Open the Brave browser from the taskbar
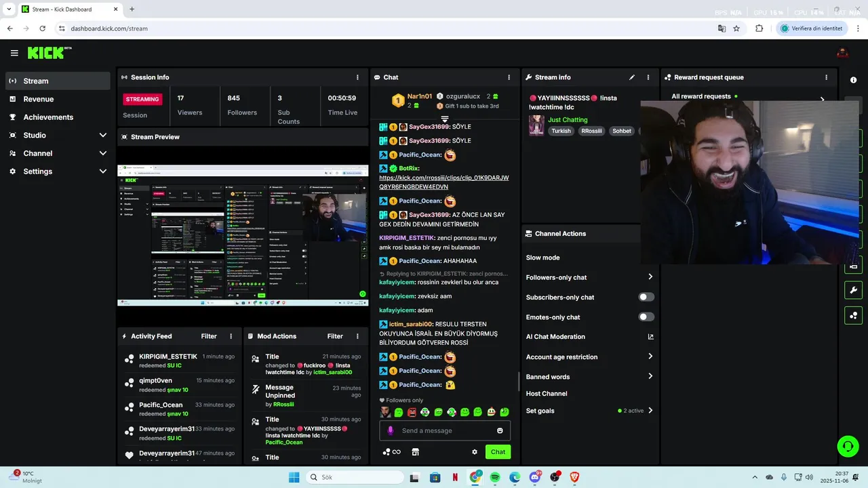Image resolution: width=868 pixels, height=488 pixels. tap(575, 477)
